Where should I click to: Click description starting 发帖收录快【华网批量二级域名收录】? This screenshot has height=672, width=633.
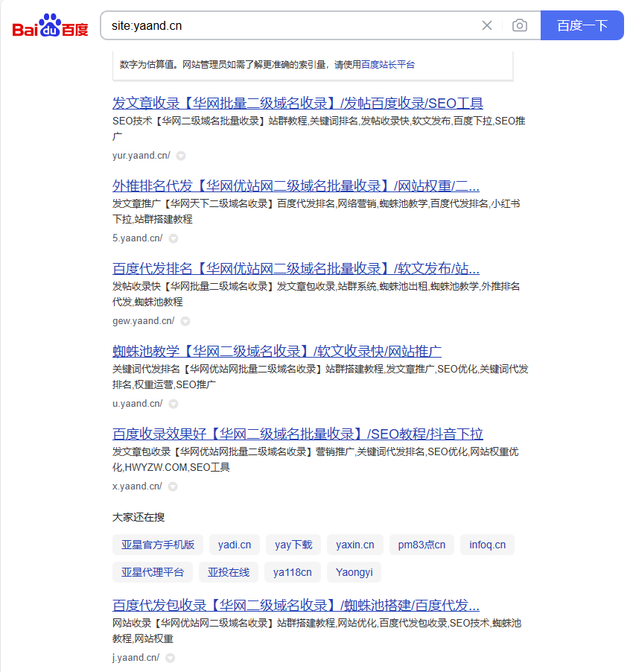(x=316, y=294)
